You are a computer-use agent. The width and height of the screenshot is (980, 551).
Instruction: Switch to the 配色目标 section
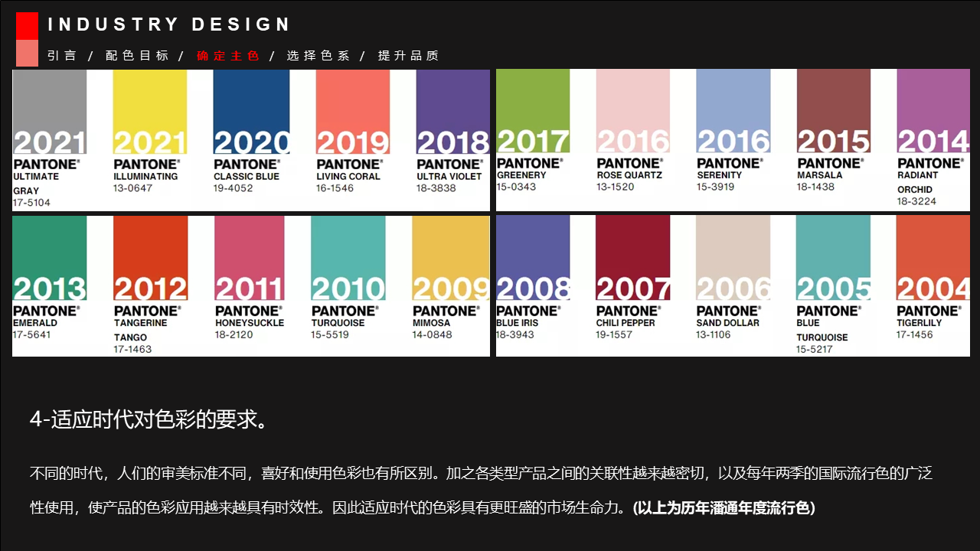[138, 55]
